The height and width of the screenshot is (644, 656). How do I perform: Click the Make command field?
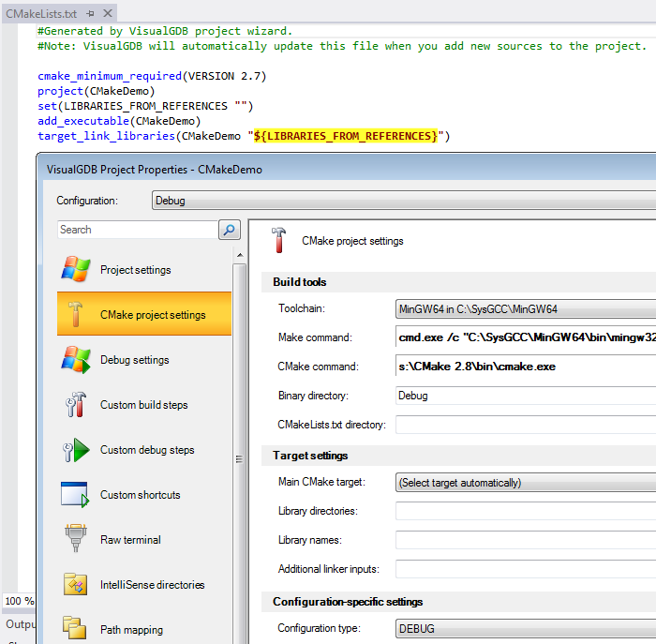(526, 337)
